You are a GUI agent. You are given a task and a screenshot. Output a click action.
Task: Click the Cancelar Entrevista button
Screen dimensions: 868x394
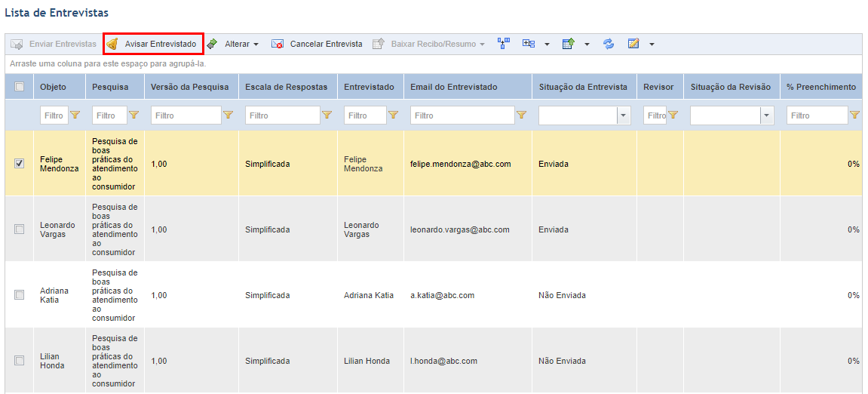pos(317,44)
